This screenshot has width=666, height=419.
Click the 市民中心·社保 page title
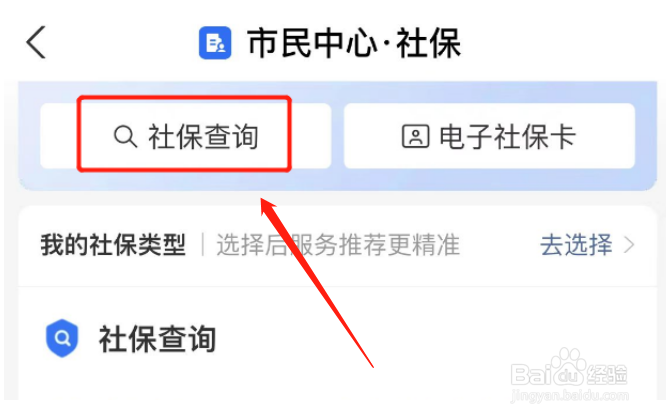point(354,43)
